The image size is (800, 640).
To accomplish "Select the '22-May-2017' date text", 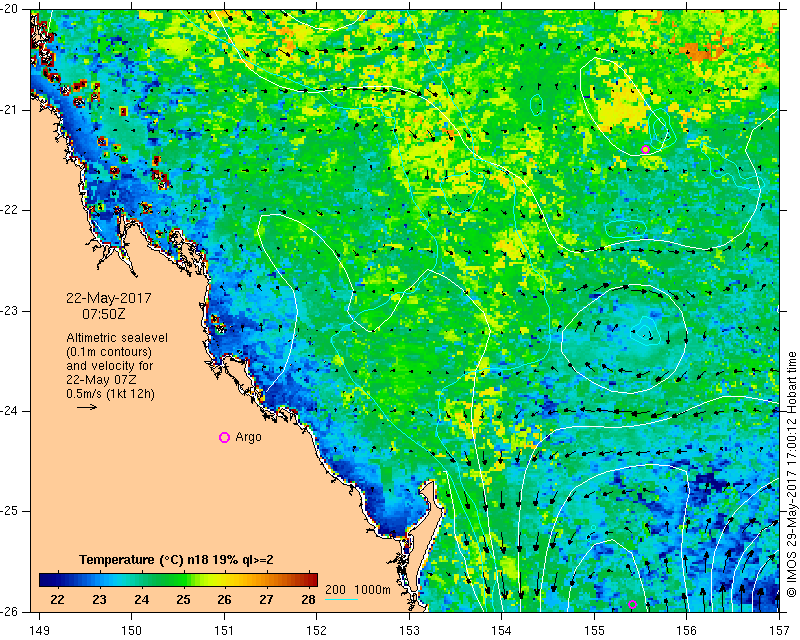I will (x=109, y=298).
